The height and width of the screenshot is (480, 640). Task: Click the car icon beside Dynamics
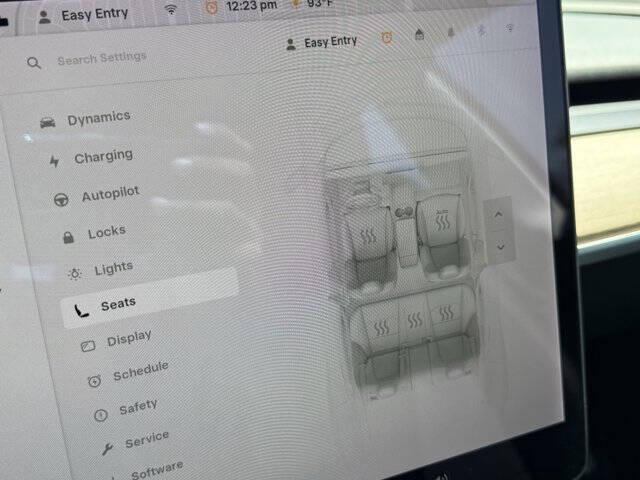(x=48, y=122)
